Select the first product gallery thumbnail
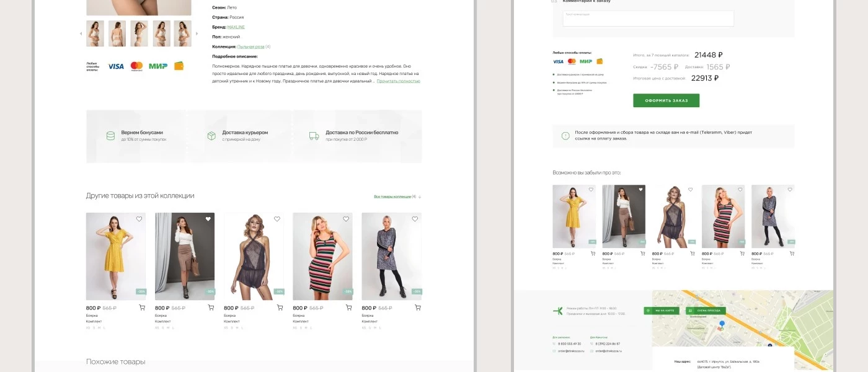This screenshot has height=372, width=868. click(x=95, y=33)
